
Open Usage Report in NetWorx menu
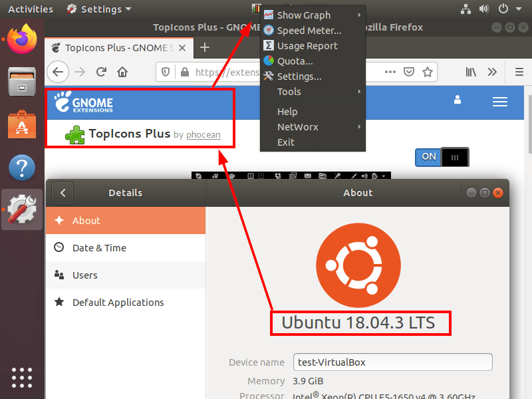pyautogui.click(x=313, y=46)
